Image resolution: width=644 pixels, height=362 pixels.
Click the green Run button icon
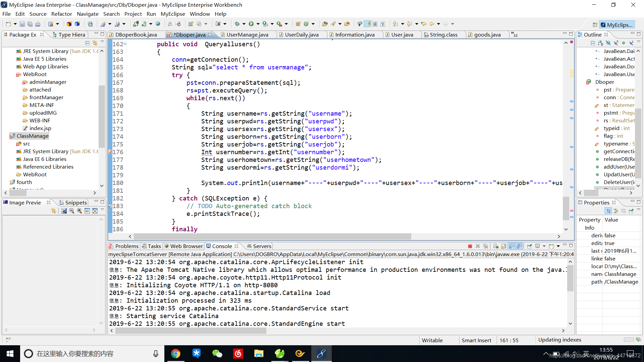(x=251, y=24)
